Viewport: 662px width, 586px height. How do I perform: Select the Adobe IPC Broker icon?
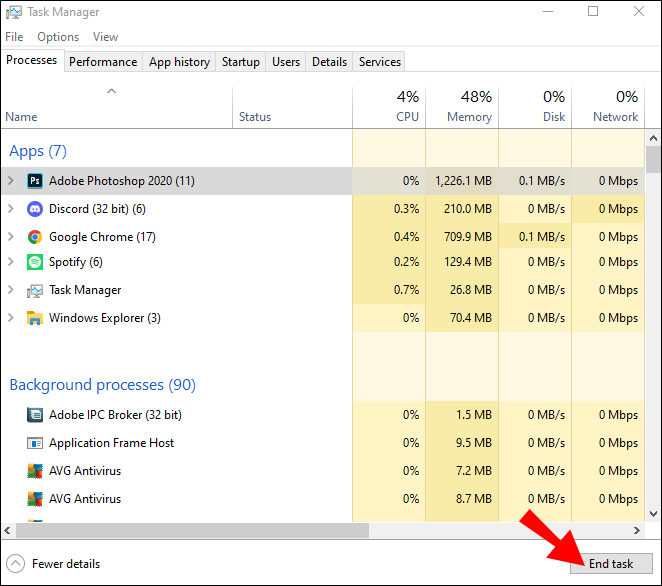click(x=35, y=415)
